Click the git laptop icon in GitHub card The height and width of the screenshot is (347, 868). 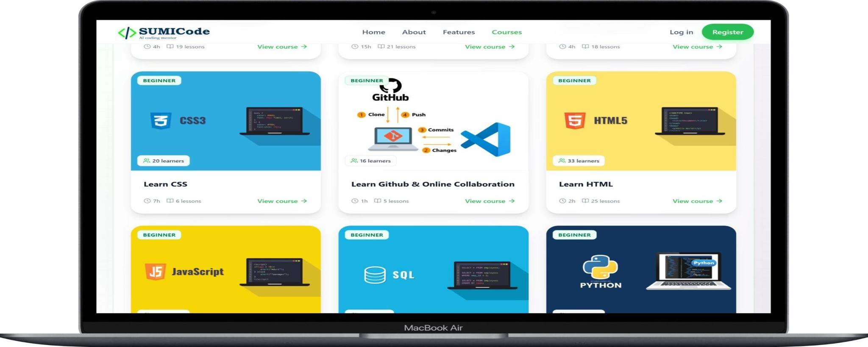point(393,139)
